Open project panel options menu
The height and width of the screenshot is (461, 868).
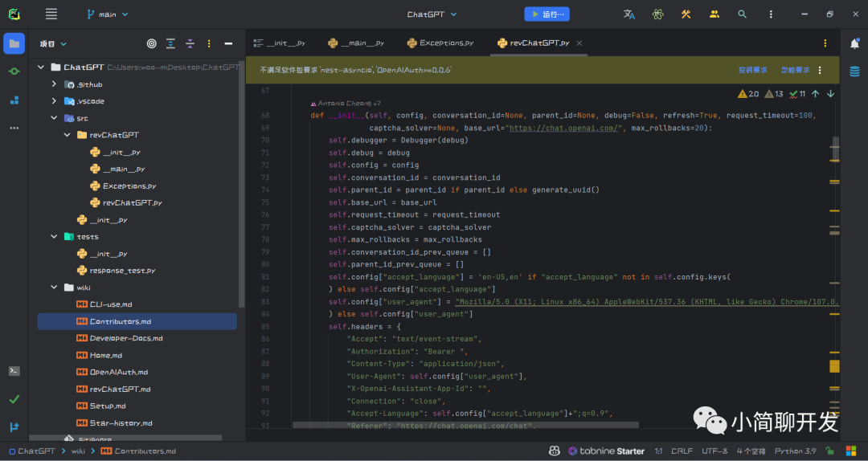pyautogui.click(x=209, y=43)
